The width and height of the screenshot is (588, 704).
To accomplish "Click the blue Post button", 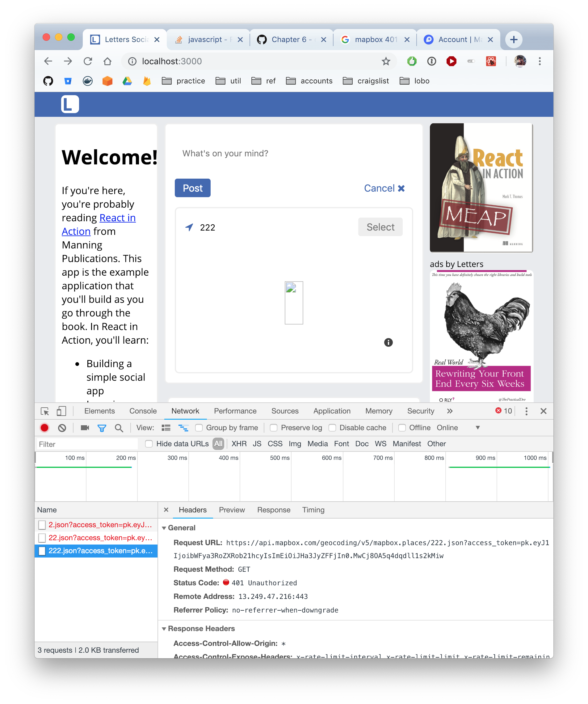I will tap(193, 188).
